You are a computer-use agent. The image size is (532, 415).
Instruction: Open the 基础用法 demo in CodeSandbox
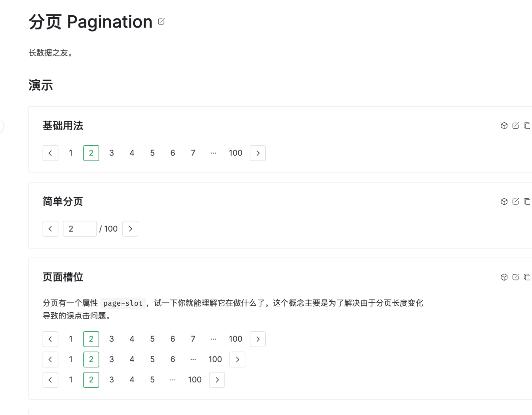[x=504, y=126]
